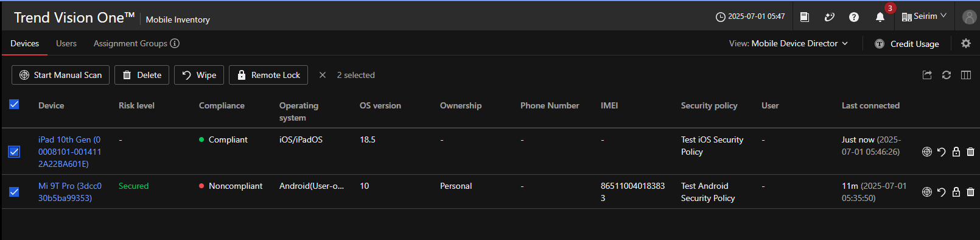Open the Seirim account dropdown

(924, 16)
